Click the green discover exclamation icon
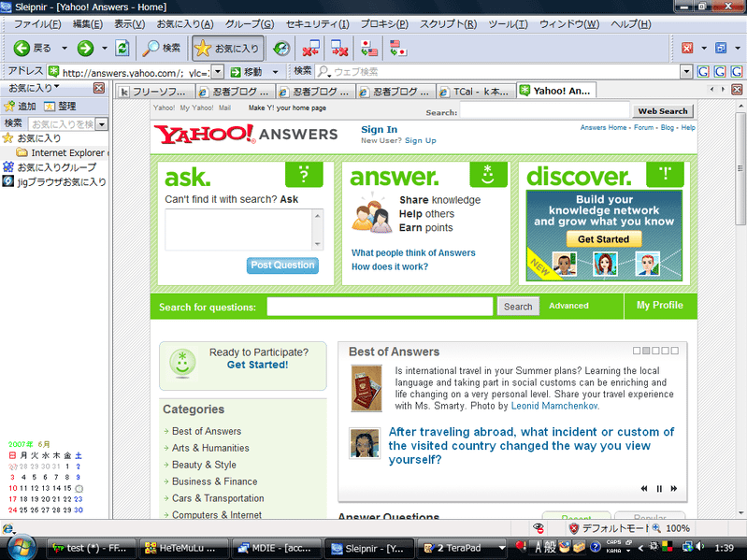 (665, 174)
